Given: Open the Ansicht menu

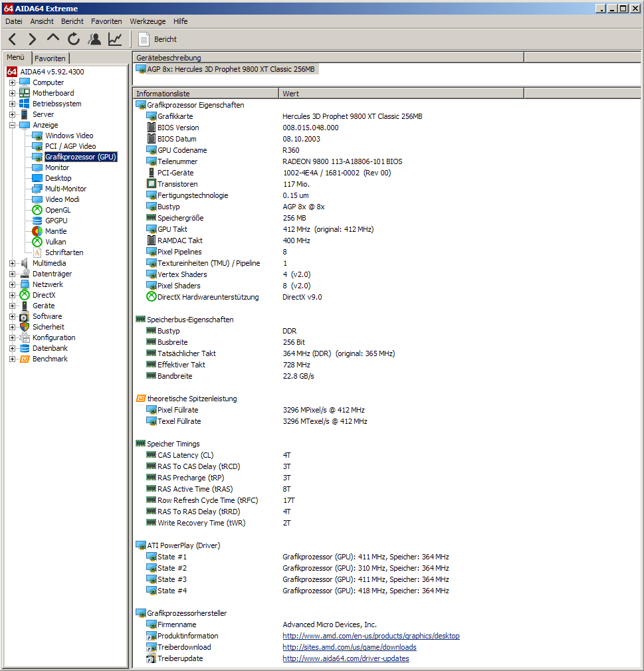Looking at the screenshot, I should coord(42,21).
